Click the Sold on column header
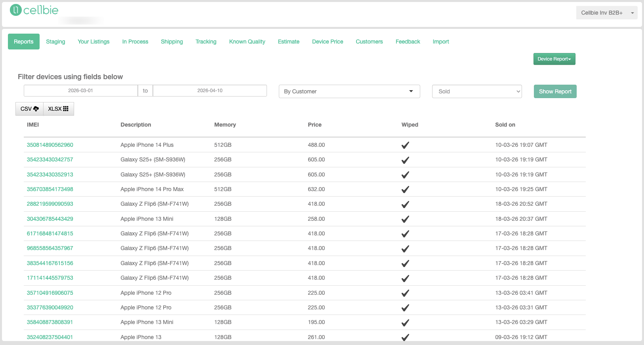Image resolution: width=644 pixels, height=345 pixels. (505, 125)
